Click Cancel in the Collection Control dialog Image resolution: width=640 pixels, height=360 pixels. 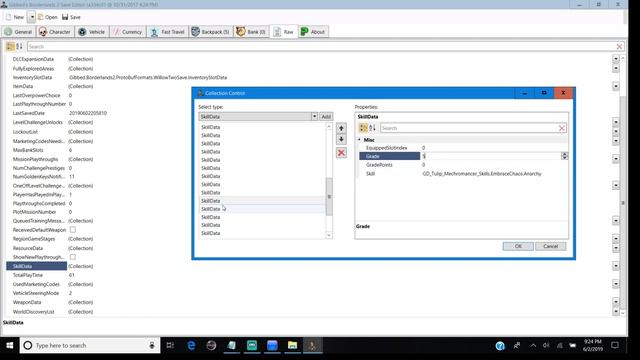click(550, 246)
